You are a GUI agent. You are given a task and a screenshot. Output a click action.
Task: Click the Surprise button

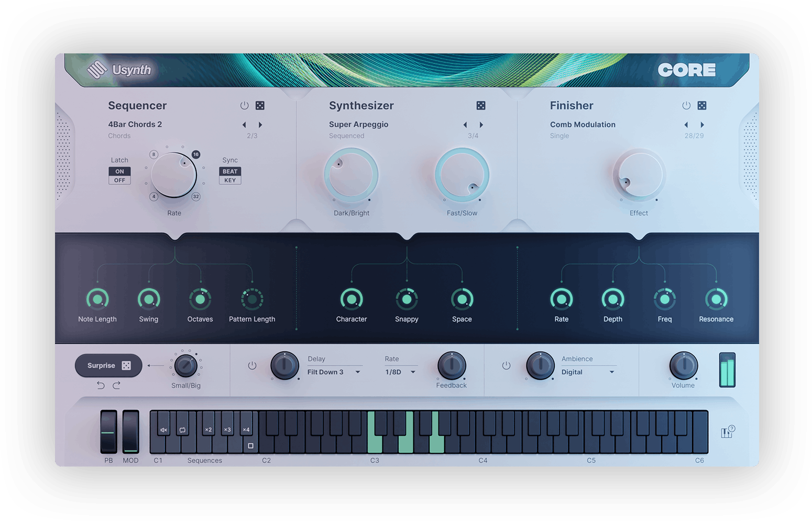(108, 365)
